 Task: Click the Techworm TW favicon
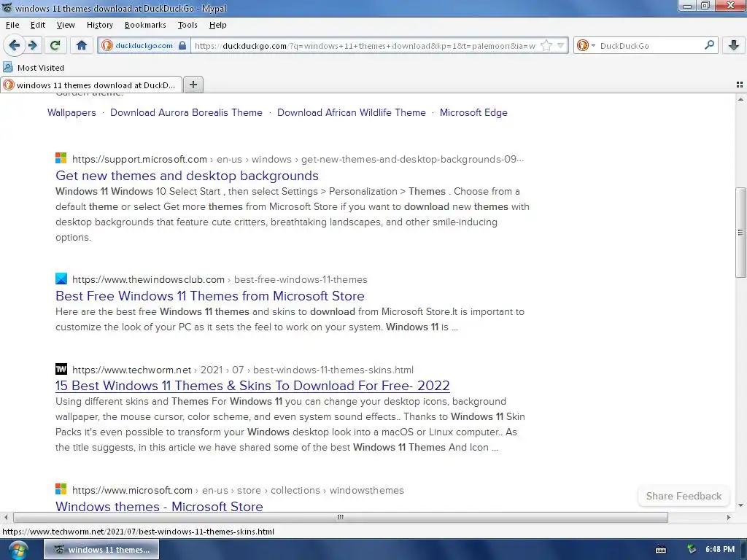pyautogui.click(x=61, y=368)
